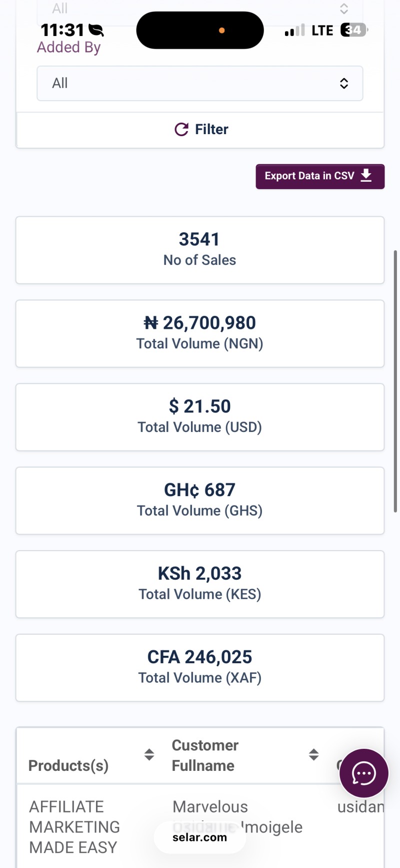Screen dimensions: 400x868
Task: Export Data in CSV
Action: [x=320, y=176]
